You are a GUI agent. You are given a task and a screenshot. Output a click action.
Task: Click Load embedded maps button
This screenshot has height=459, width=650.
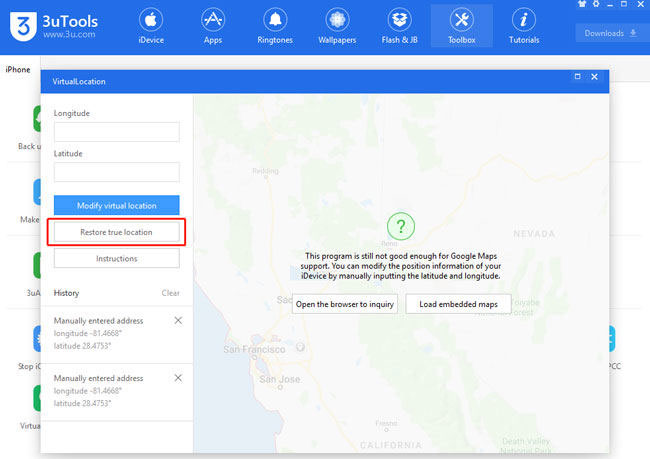[x=458, y=304]
